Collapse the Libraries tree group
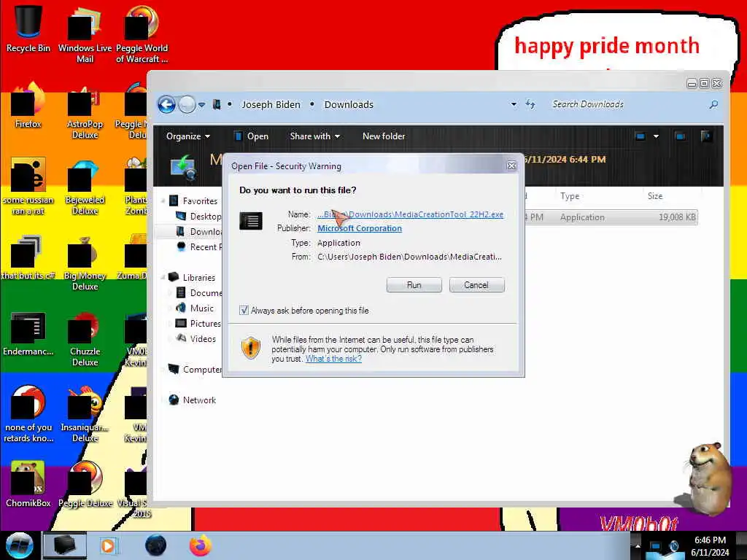 coord(163,277)
